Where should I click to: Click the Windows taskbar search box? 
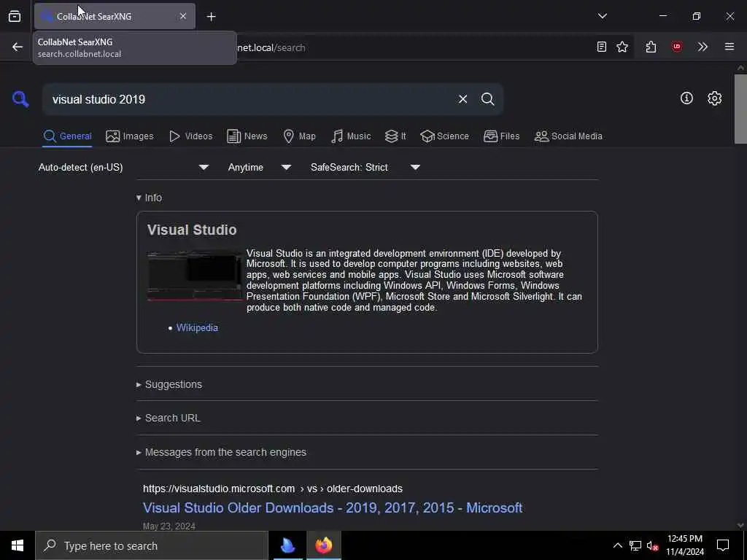tap(152, 545)
